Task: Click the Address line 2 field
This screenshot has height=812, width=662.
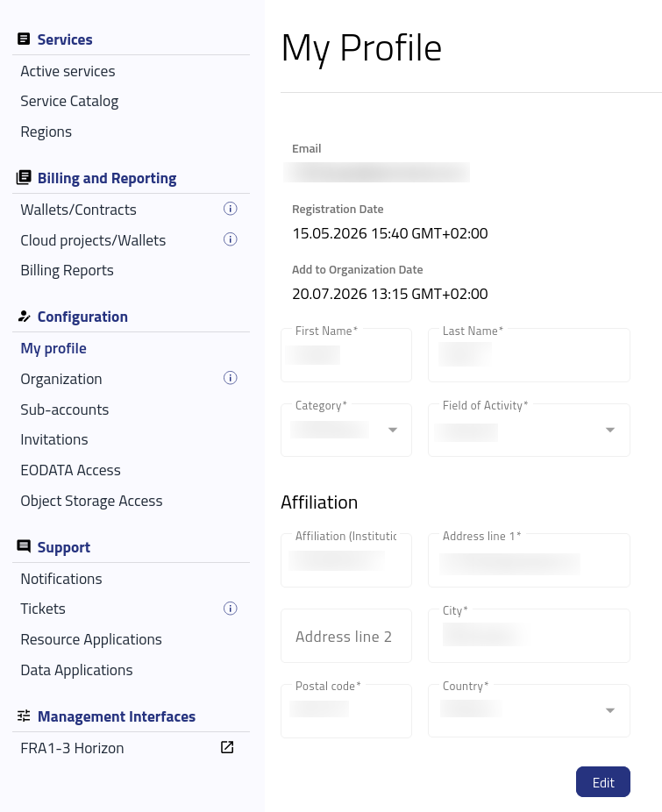Action: point(346,636)
